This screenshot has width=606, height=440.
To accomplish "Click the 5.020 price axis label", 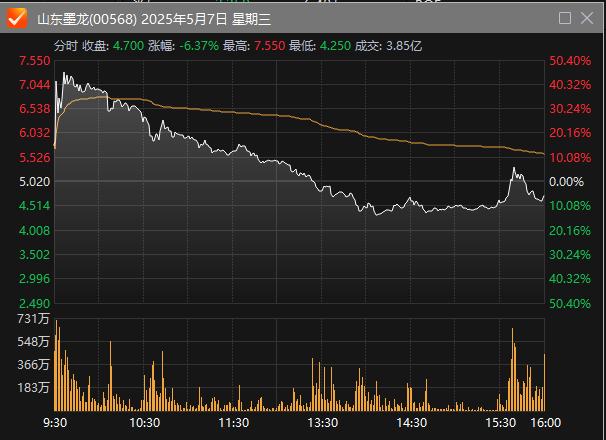I will pyautogui.click(x=35, y=181).
